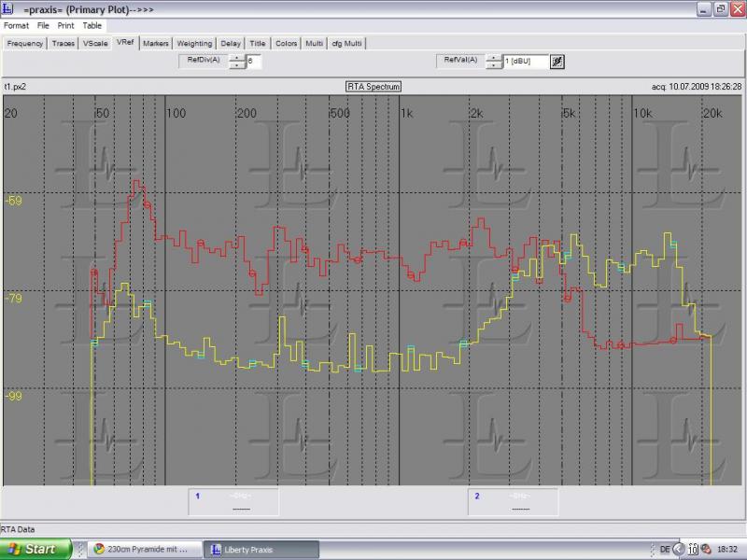Open the Table menu
This screenshot has height=560, width=747.
pyautogui.click(x=92, y=25)
